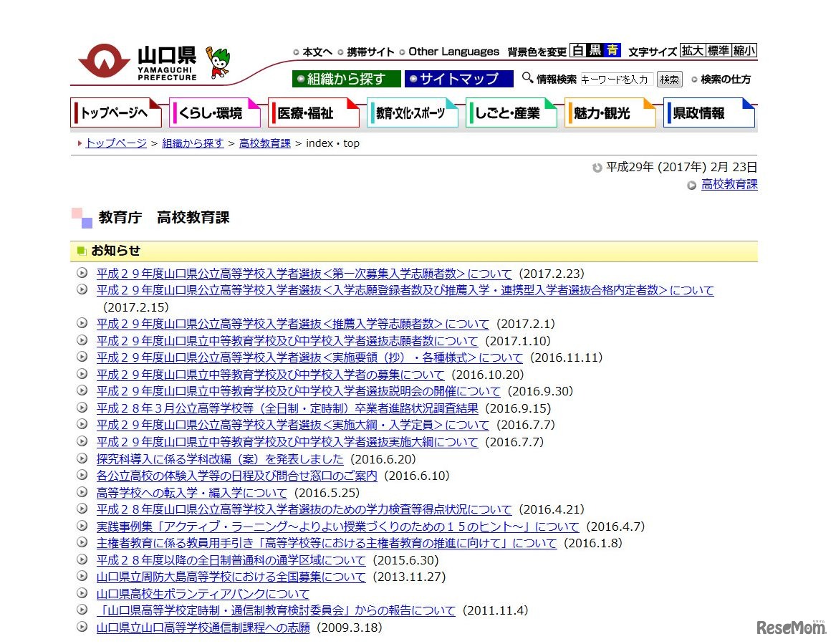Open 定時制・通信制教育検討委員会 報告 link
836x644 pixels.
tap(277, 610)
